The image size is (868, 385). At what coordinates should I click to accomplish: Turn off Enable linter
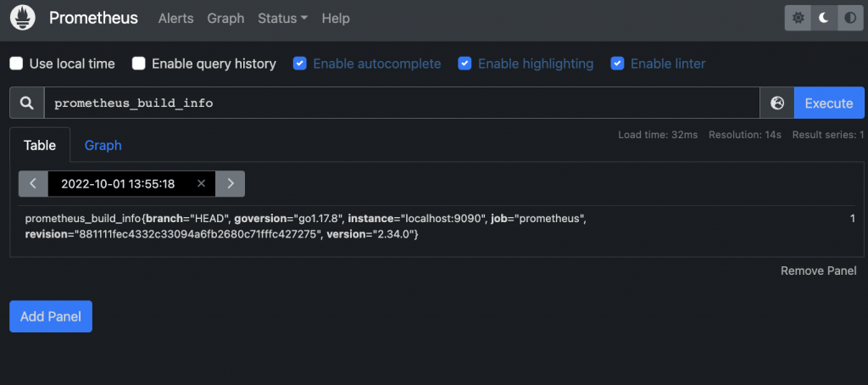[x=618, y=64]
